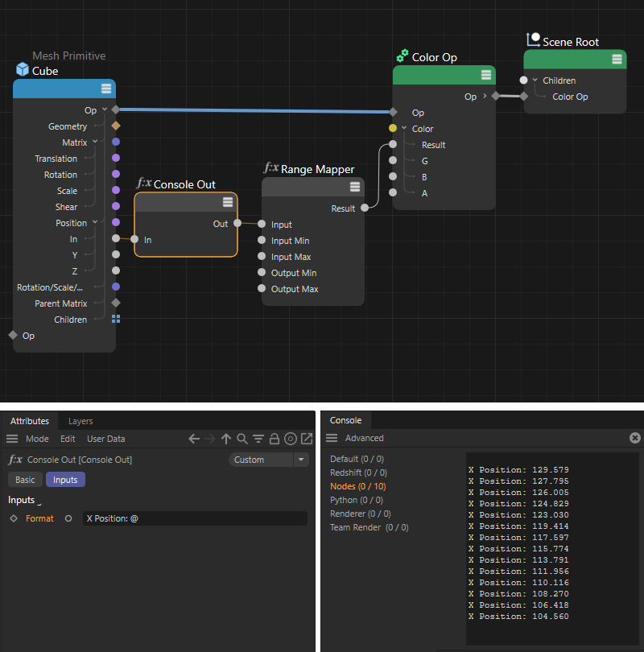Screen dimensions: 644x652
Task: Click the Color Op entry in Scene Root
Action: pyautogui.click(x=570, y=97)
